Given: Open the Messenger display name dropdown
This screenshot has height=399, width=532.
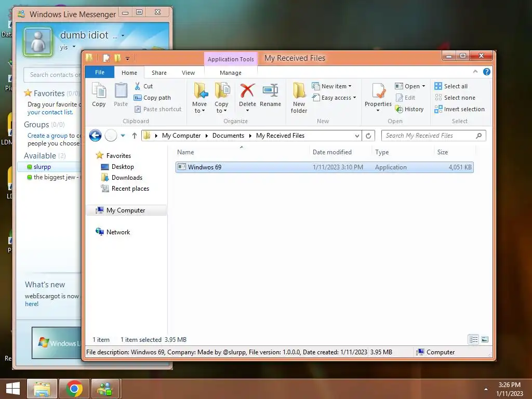Looking at the screenshot, I should coord(123,35).
